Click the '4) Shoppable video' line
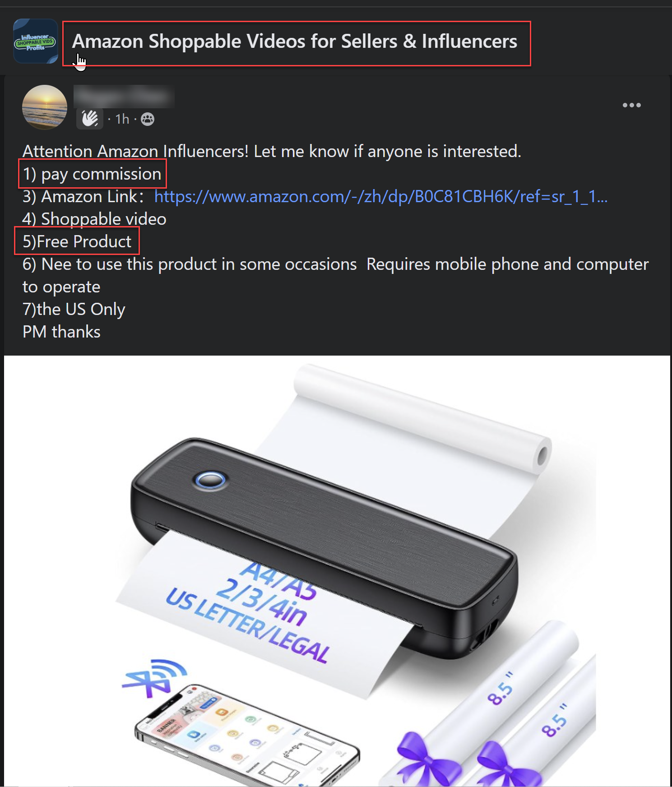The height and width of the screenshot is (787, 672). tap(94, 219)
